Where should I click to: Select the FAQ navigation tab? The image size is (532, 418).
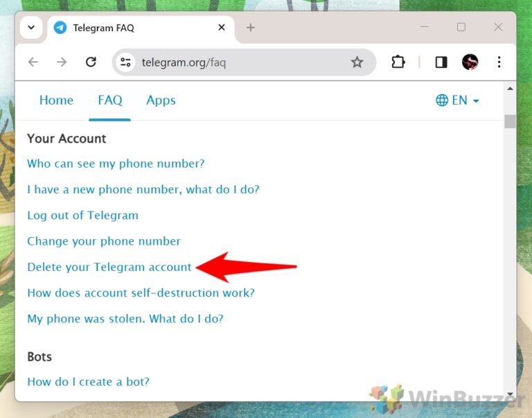110,101
